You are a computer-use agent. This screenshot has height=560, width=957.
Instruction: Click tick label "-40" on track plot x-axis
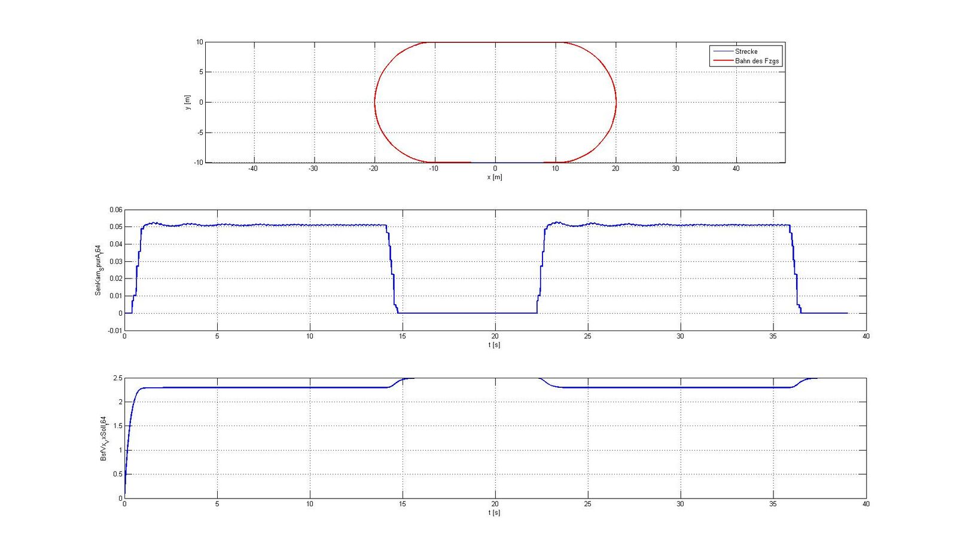tap(252, 169)
